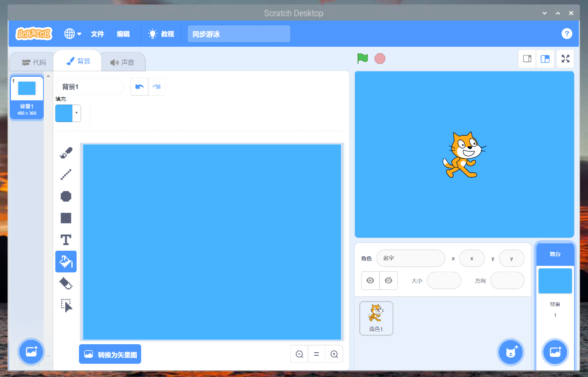Switch to small stage layout

pos(527,59)
